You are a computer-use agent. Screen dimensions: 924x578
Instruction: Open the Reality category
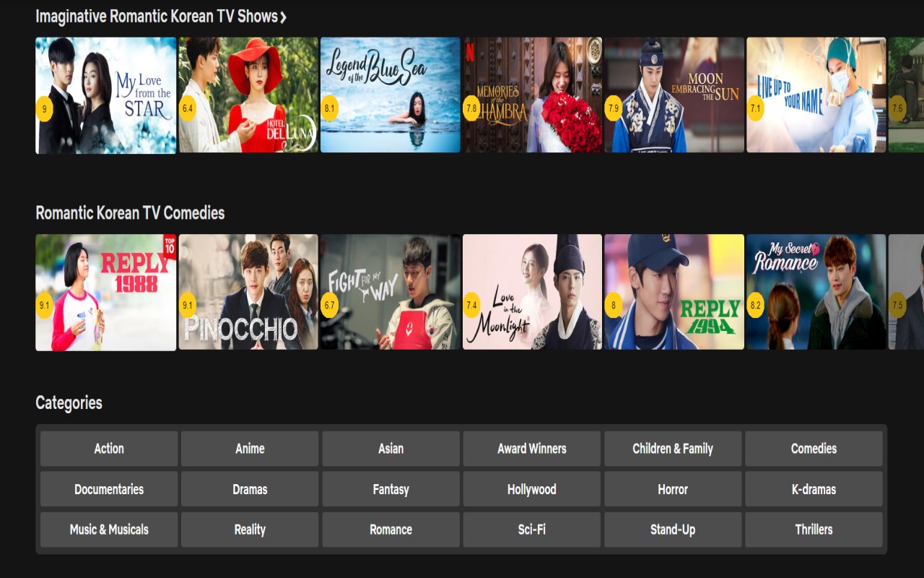click(250, 530)
